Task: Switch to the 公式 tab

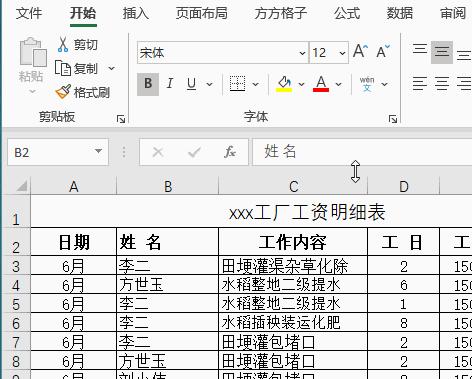Action: click(347, 14)
